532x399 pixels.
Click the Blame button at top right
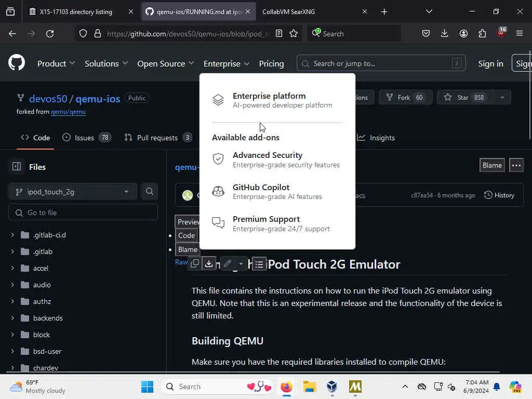[x=492, y=165]
